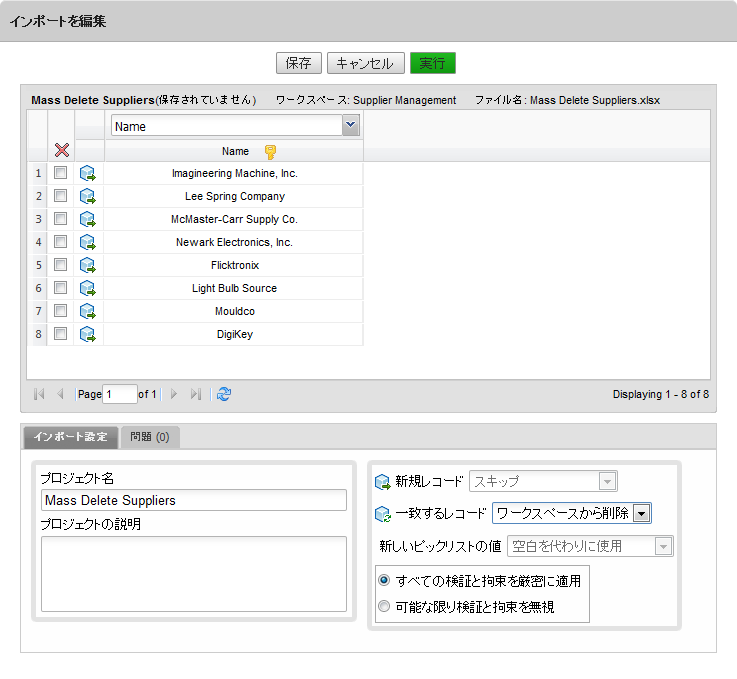Go to previous page of grid
The height and width of the screenshot is (679, 737).
click(60, 394)
